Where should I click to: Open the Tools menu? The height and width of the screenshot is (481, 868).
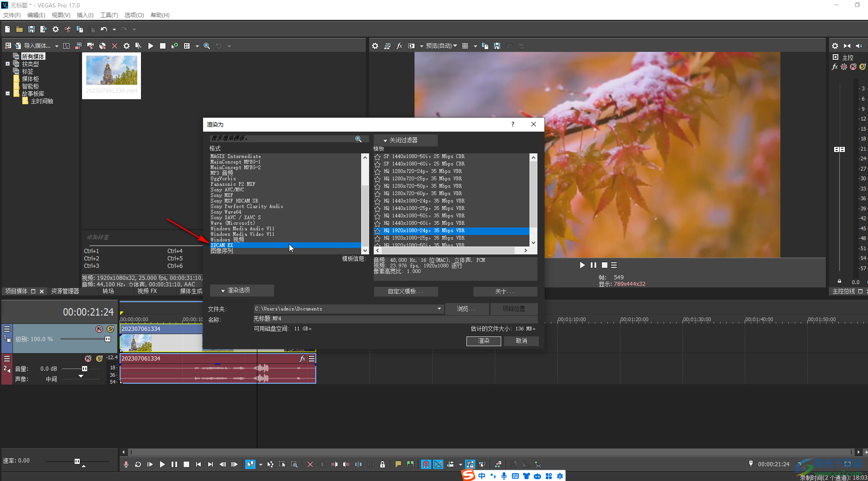click(109, 15)
